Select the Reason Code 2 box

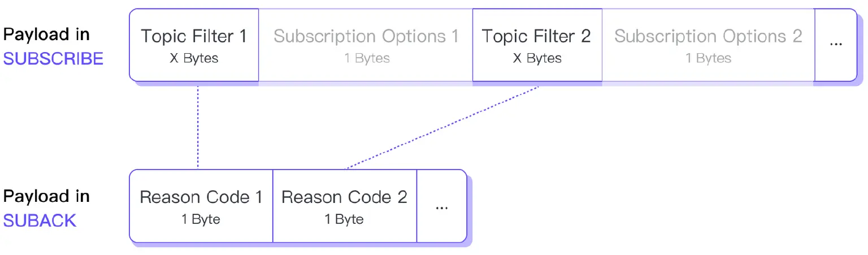(x=344, y=206)
